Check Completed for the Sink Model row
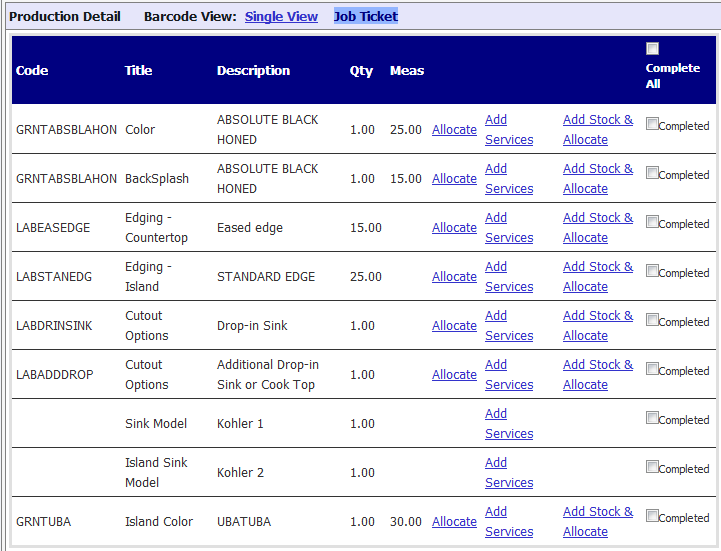Viewport: 721px width, 551px height. point(652,419)
